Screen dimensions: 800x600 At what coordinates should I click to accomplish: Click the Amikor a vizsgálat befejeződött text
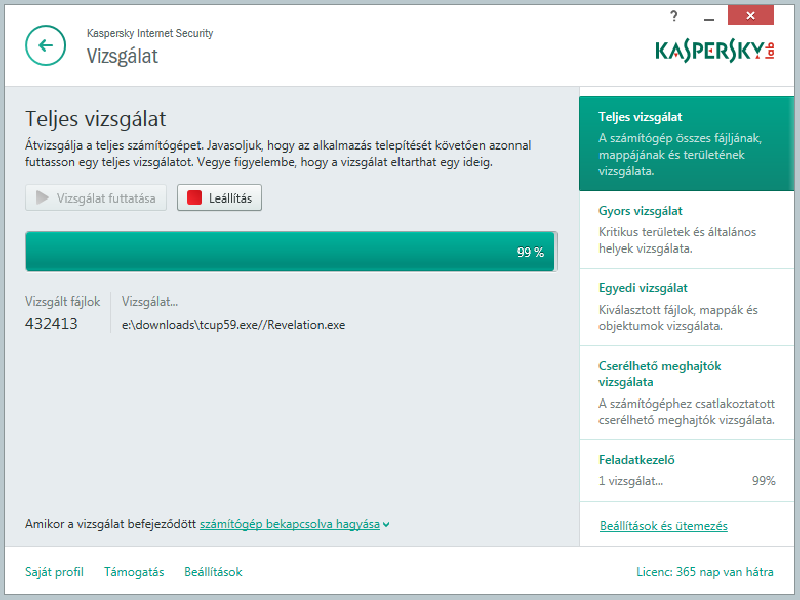pyautogui.click(x=110, y=524)
